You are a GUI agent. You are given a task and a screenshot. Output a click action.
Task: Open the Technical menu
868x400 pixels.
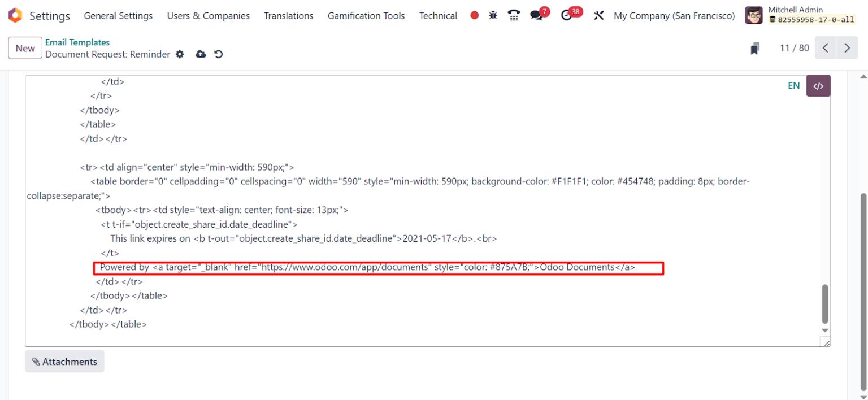click(x=438, y=15)
